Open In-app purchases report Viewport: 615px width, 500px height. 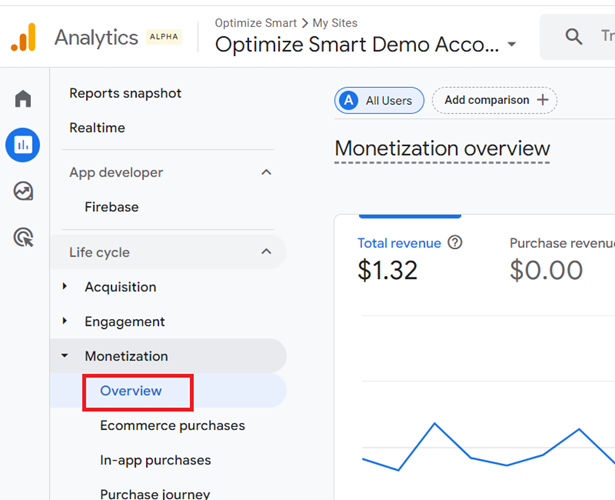pos(156,460)
